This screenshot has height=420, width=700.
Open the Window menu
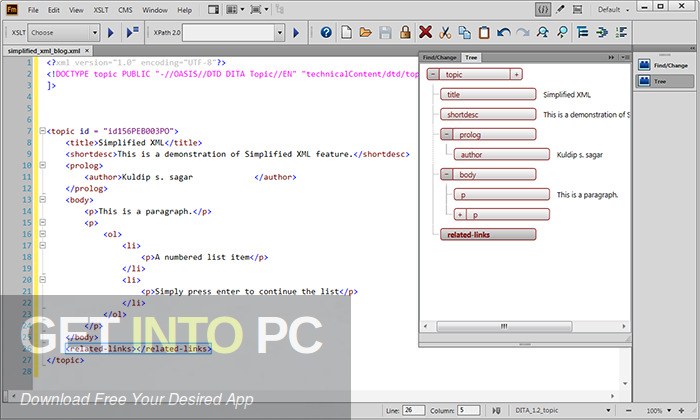(155, 10)
